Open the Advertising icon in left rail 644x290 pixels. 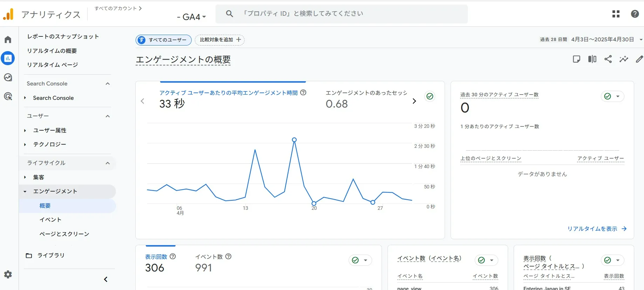(x=8, y=96)
